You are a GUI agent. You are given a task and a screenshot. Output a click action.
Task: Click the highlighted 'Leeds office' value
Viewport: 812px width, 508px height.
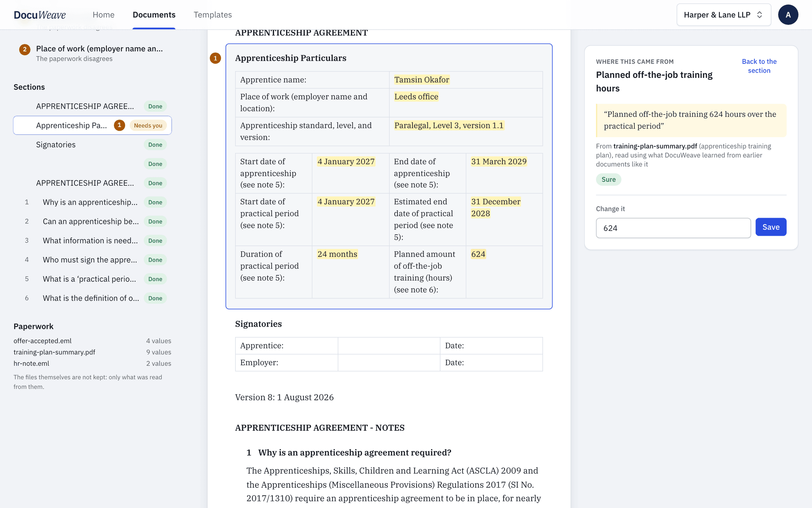(416, 97)
